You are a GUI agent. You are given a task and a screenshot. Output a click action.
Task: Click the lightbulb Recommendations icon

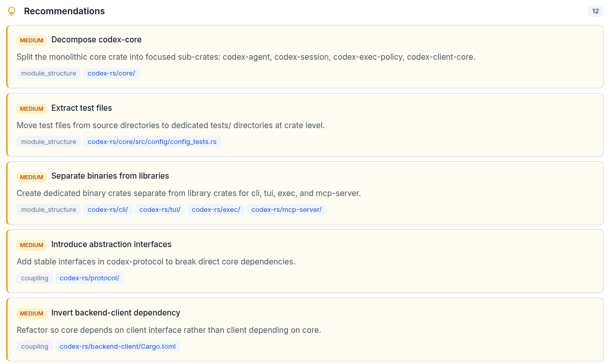tap(12, 11)
